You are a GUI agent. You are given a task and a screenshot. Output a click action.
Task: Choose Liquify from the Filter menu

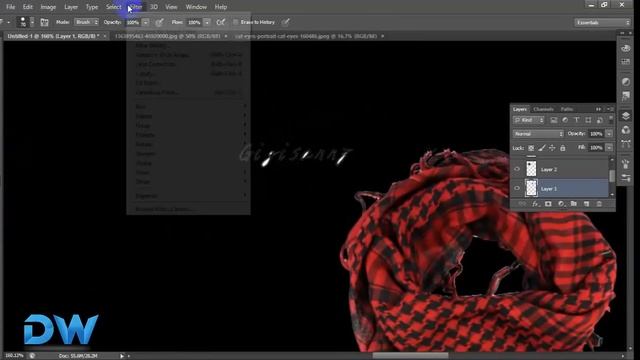(x=188, y=73)
